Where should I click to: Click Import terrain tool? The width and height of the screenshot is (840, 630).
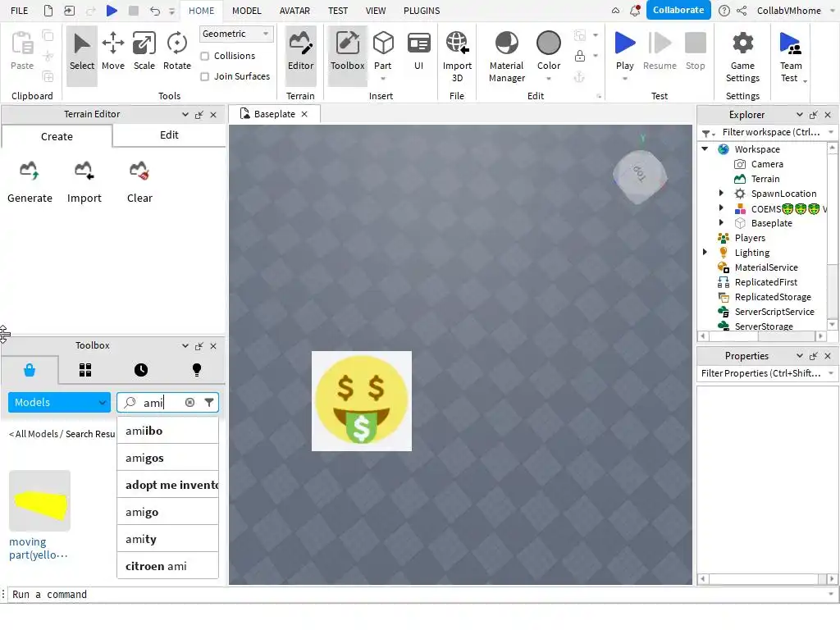pos(84,182)
